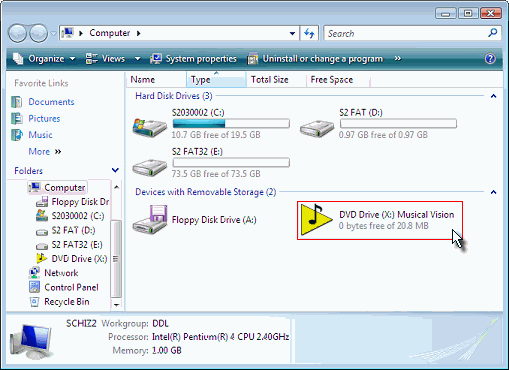509x370 pixels.
Task: Select Devices with Removable Storage (2) heading
Action: [x=206, y=192]
